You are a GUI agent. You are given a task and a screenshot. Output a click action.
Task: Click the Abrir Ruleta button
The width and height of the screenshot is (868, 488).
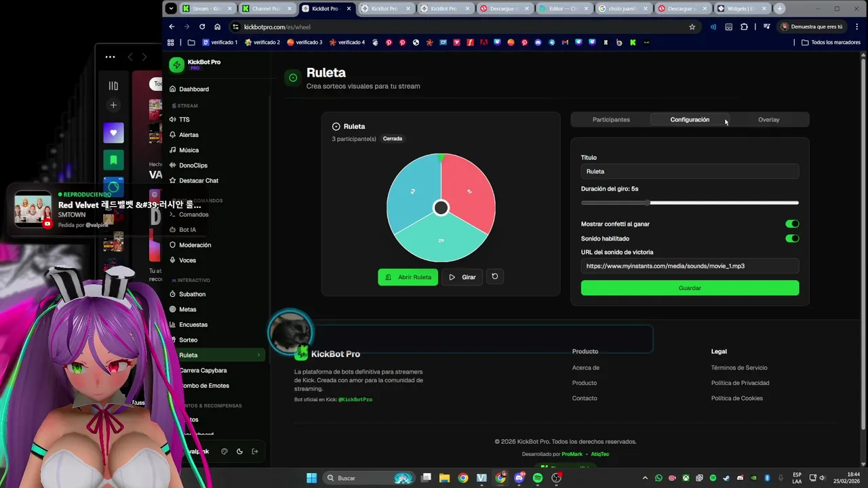[408, 277]
